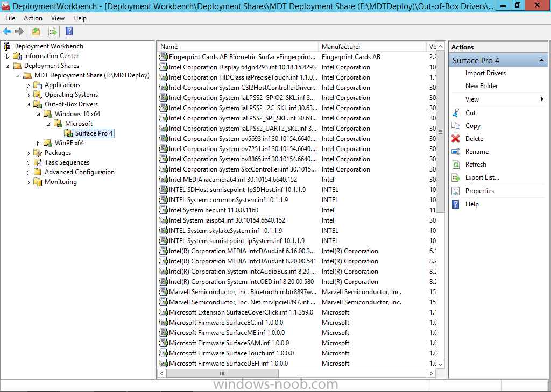Click the Operating Systems folder icon
Image resolution: width=551 pixels, height=392 pixels.
[38, 95]
